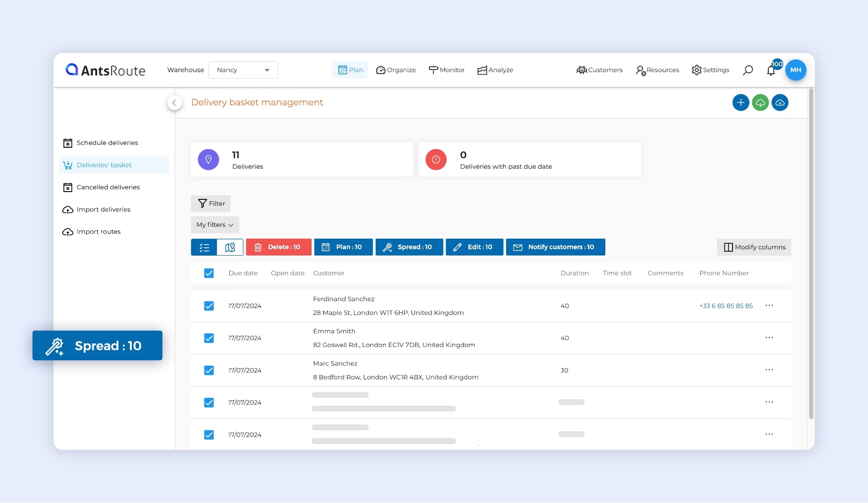Open the notifications bell

[x=771, y=70]
